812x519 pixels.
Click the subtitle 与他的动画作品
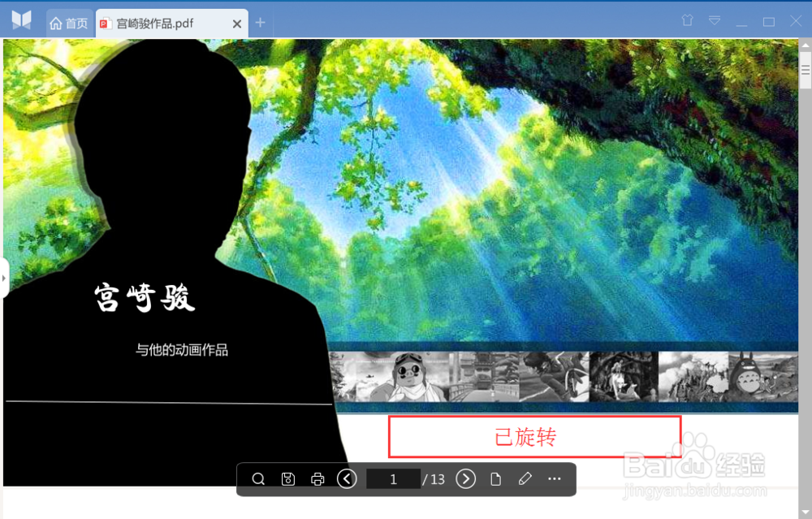coord(182,350)
